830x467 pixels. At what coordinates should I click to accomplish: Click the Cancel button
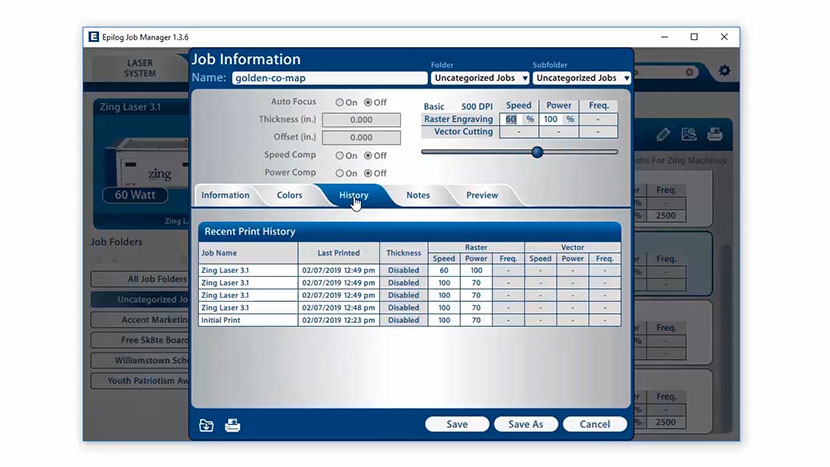pyautogui.click(x=594, y=424)
